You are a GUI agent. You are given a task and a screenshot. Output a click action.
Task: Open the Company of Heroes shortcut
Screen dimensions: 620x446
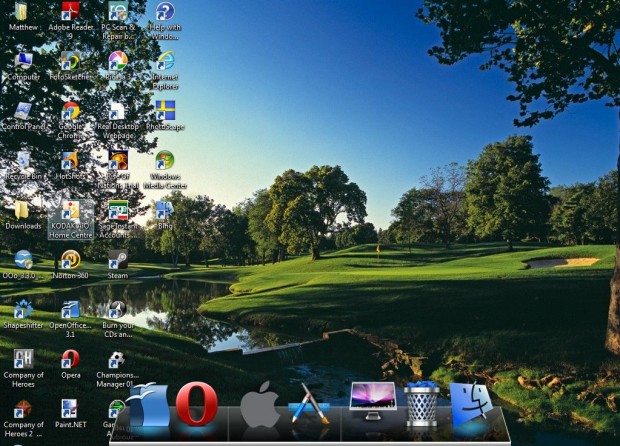pyautogui.click(x=22, y=359)
